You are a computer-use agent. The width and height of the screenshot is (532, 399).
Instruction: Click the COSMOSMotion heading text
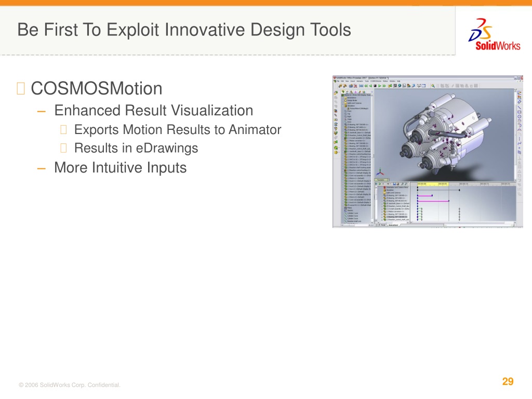click(96, 88)
